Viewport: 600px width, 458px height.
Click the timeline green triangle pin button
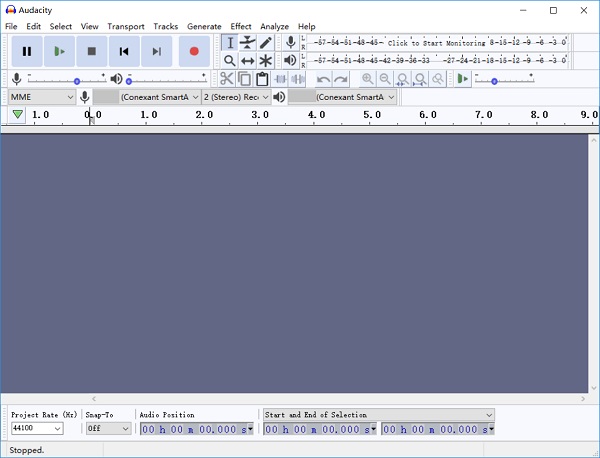click(17, 114)
